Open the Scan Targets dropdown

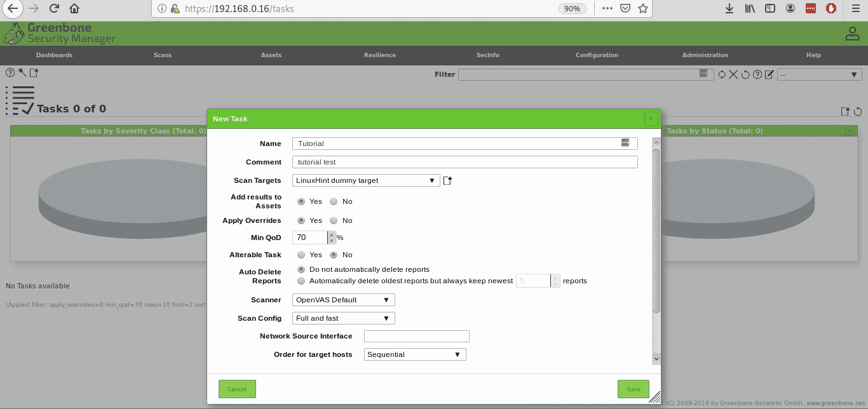coord(365,180)
